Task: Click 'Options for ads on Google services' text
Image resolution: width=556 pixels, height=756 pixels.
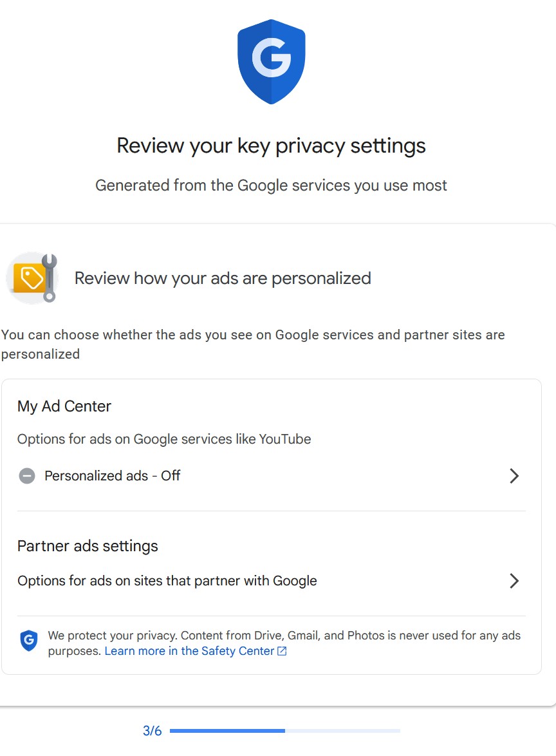Action: pyautogui.click(x=164, y=439)
